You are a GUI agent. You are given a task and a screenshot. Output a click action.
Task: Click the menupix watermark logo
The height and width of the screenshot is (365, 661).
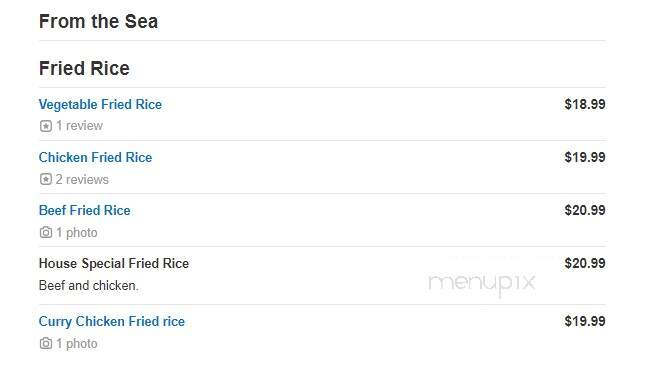[482, 284]
